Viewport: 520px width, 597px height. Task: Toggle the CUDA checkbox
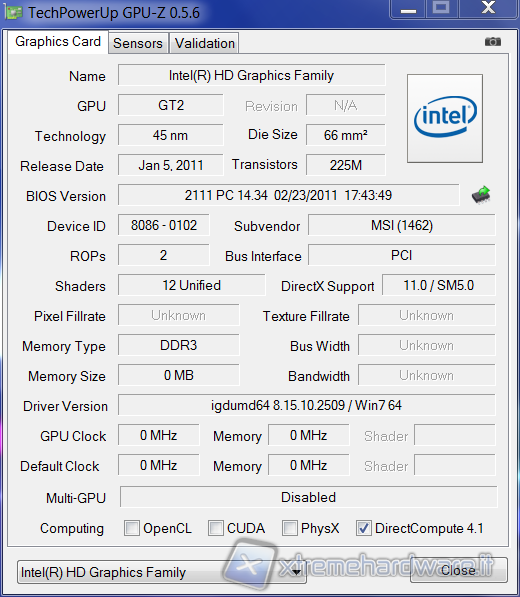tap(215, 528)
